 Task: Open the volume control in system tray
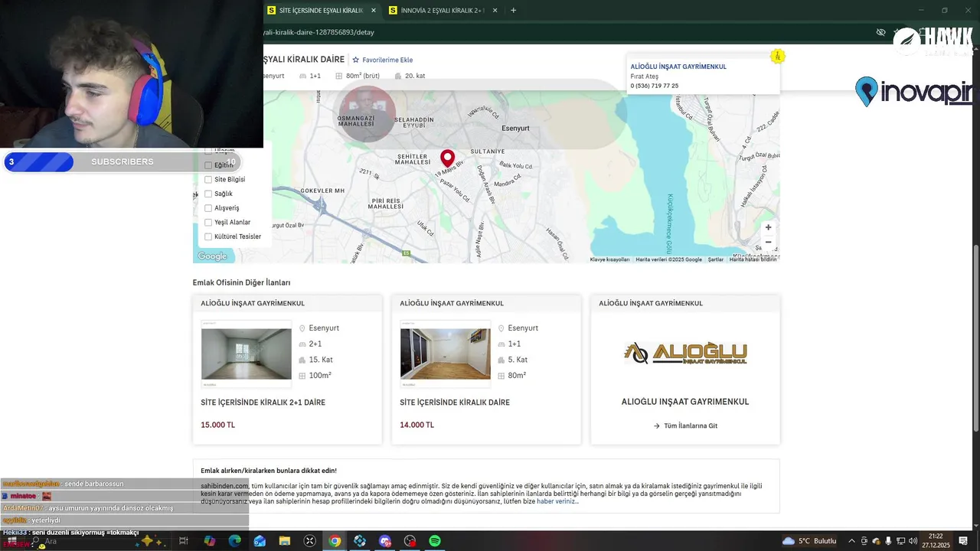pyautogui.click(x=913, y=541)
